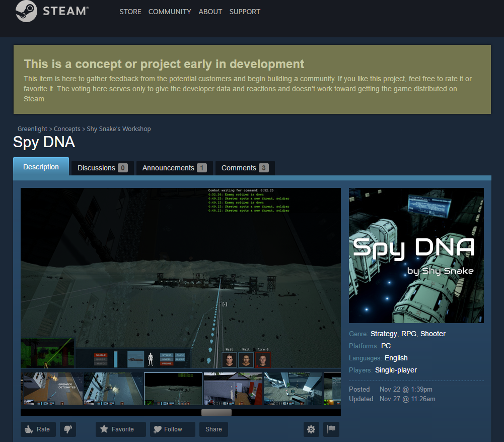This screenshot has width=504, height=442.
Task: Switch to the Discussions tab
Action: click(102, 168)
